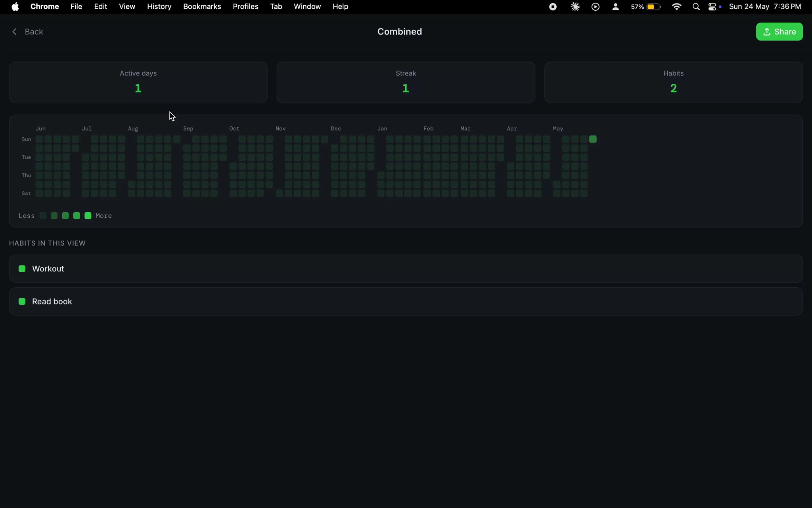Click the Combined page title

[x=399, y=32]
